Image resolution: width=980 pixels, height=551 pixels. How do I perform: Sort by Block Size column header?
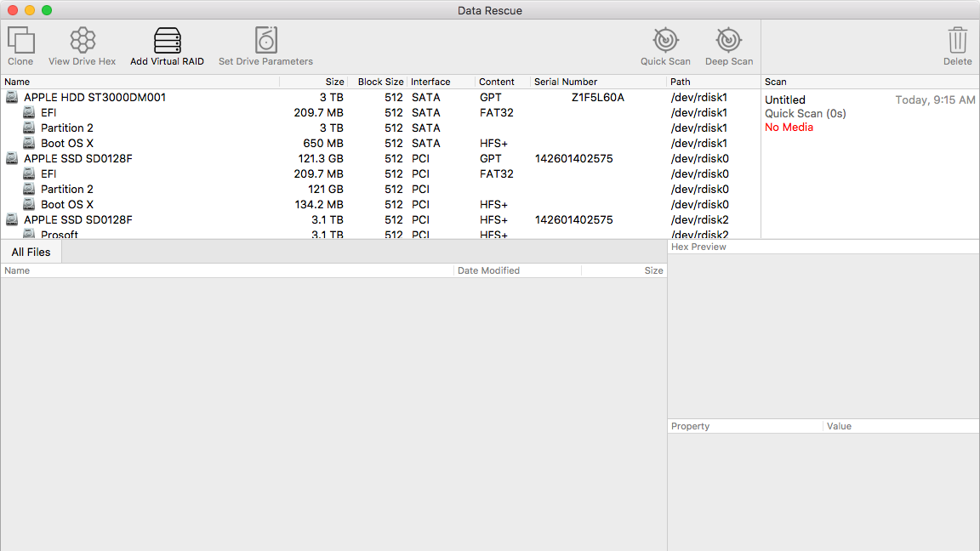pyautogui.click(x=378, y=82)
